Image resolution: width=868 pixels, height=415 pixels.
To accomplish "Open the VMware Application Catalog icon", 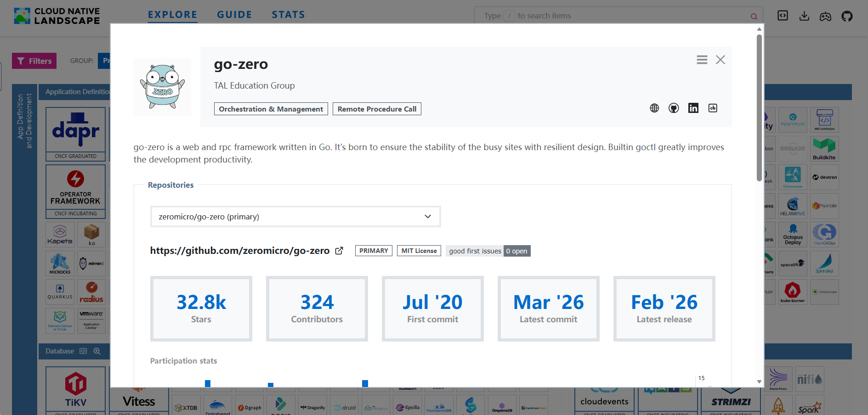I will pos(91,320).
